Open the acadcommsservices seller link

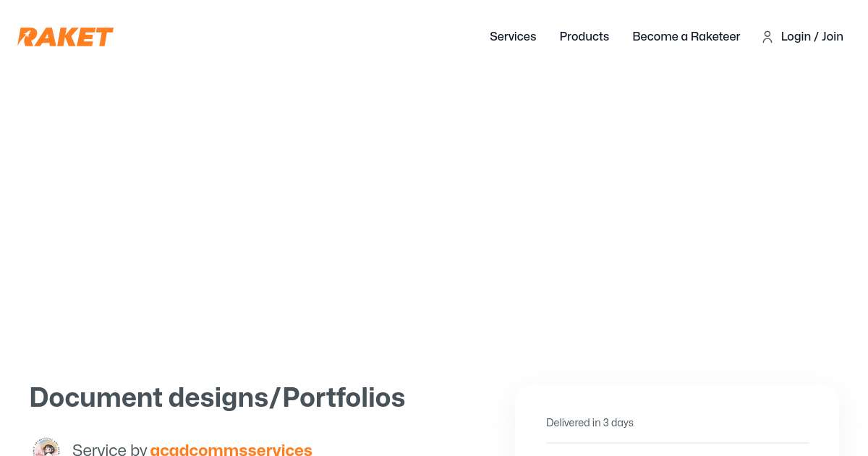231,449
